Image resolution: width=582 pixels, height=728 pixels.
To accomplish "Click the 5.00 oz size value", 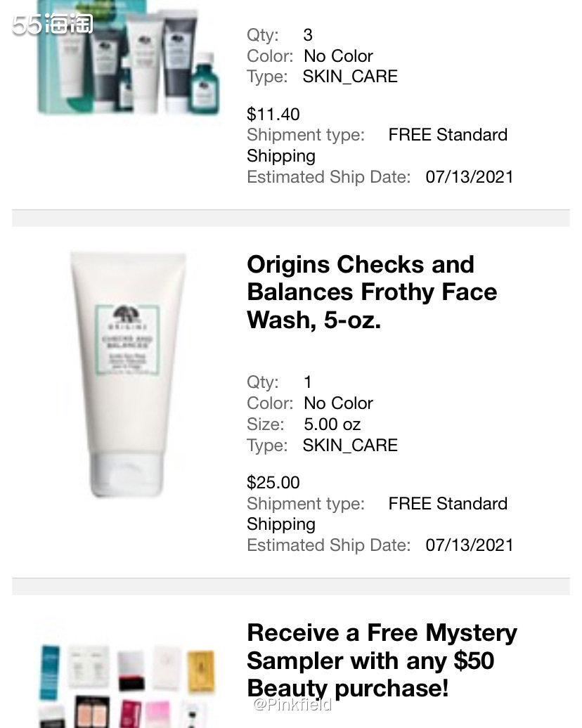I will [x=332, y=424].
